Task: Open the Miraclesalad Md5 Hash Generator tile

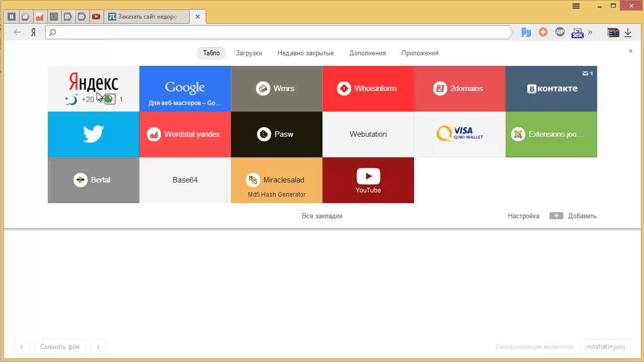Action: 277,180
